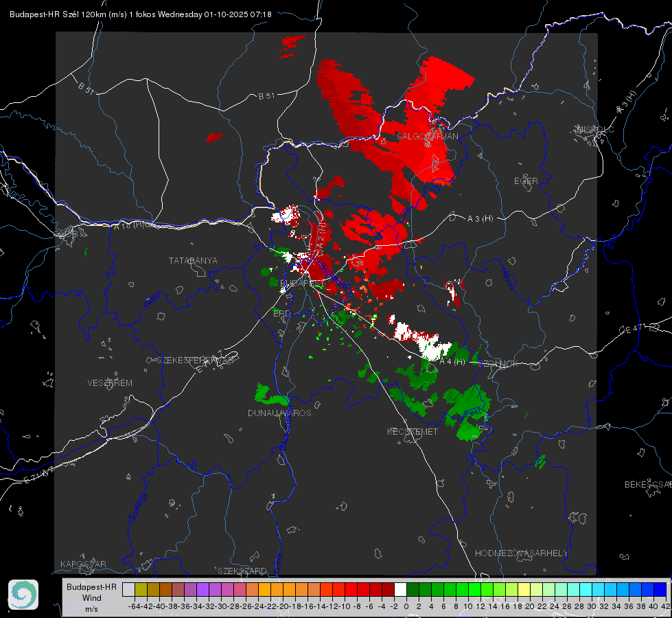Click the white echo band above Szolnok
The image size is (672, 618).
pyautogui.click(x=422, y=340)
